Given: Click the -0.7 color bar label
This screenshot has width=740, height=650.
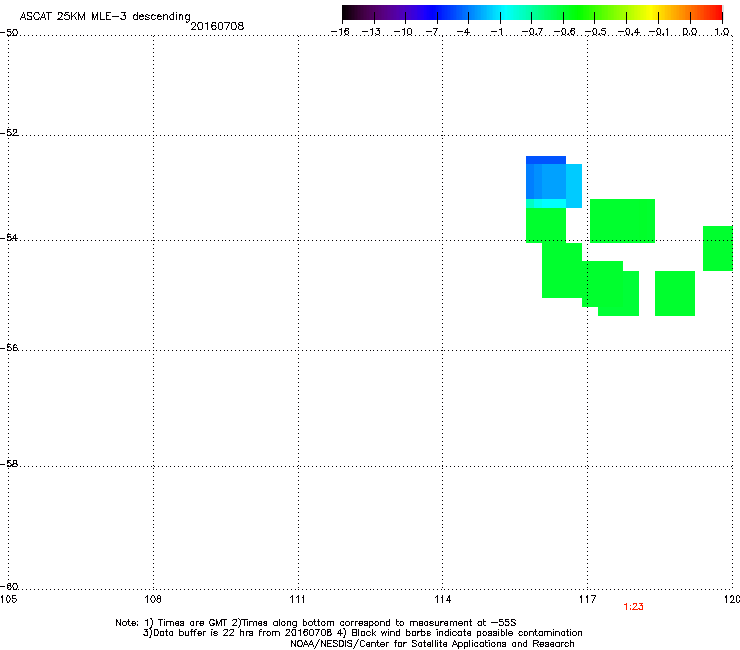Looking at the screenshot, I should click(x=532, y=32).
